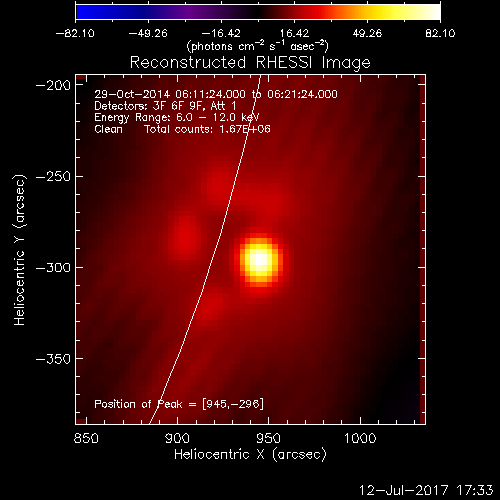
Task: Click the X-axis tick label 900
Action: (177, 438)
